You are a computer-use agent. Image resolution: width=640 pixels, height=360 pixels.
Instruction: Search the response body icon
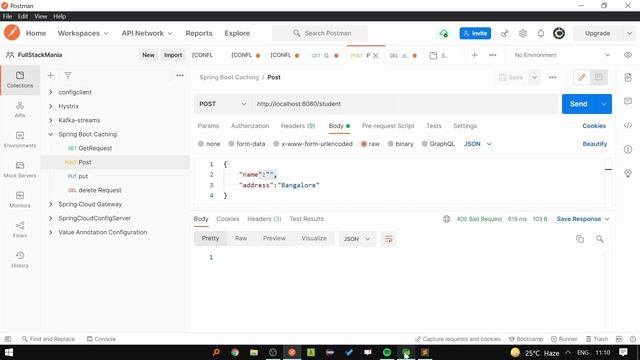click(600, 239)
